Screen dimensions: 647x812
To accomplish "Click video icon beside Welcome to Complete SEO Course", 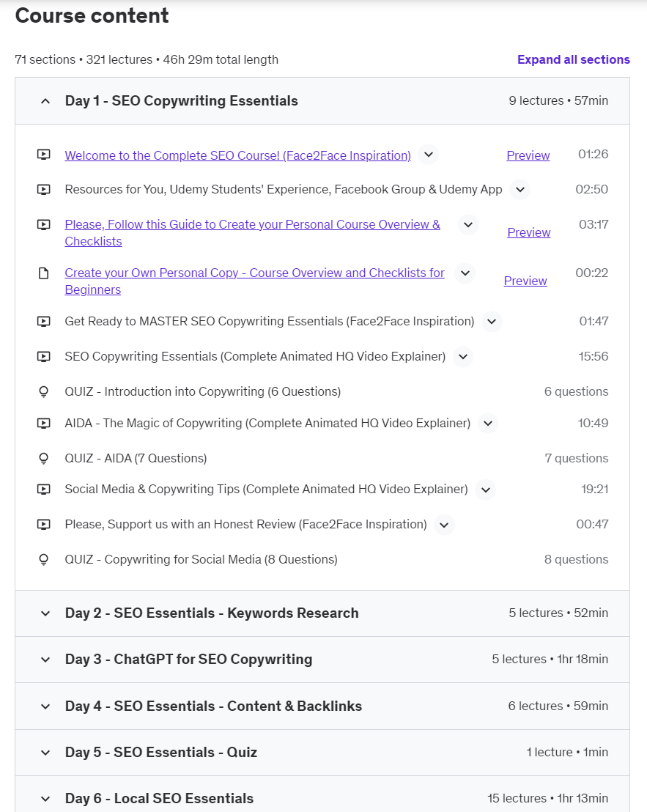I will [x=44, y=155].
